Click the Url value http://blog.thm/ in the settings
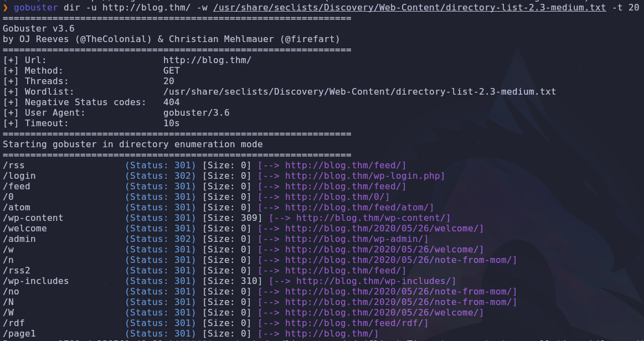 [208, 60]
